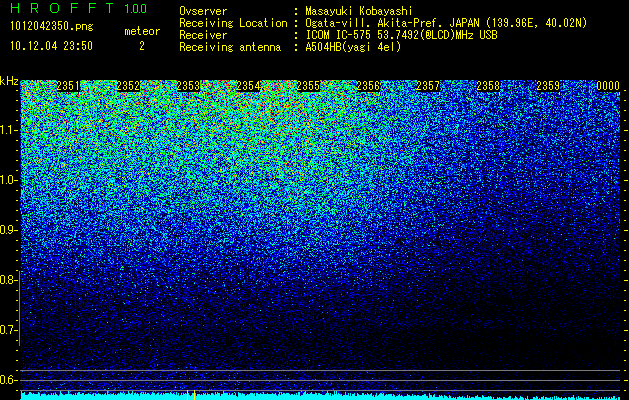This screenshot has height=400, width=629.
Task: Click the Receiver label
Action: (203, 35)
